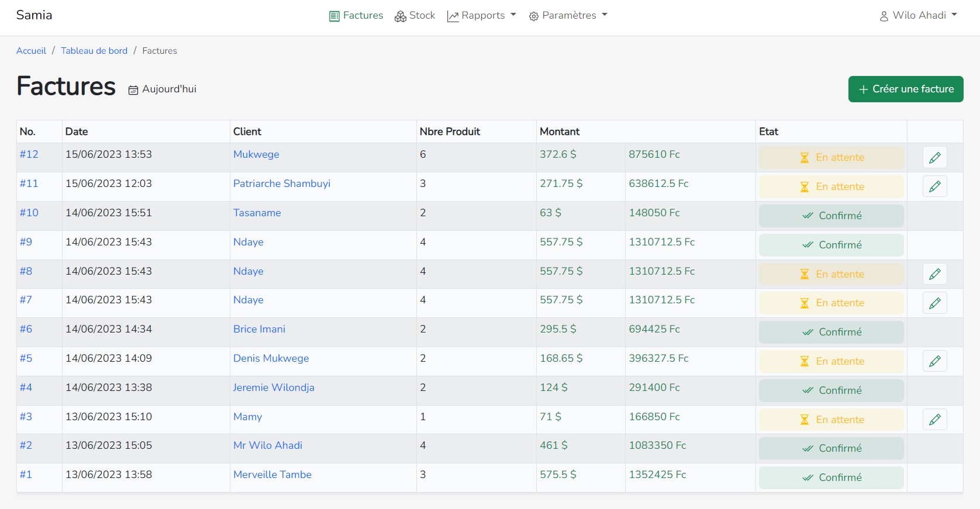Click the pencil icon on invoice #5
The height and width of the screenshot is (509, 980).
pyautogui.click(x=934, y=361)
